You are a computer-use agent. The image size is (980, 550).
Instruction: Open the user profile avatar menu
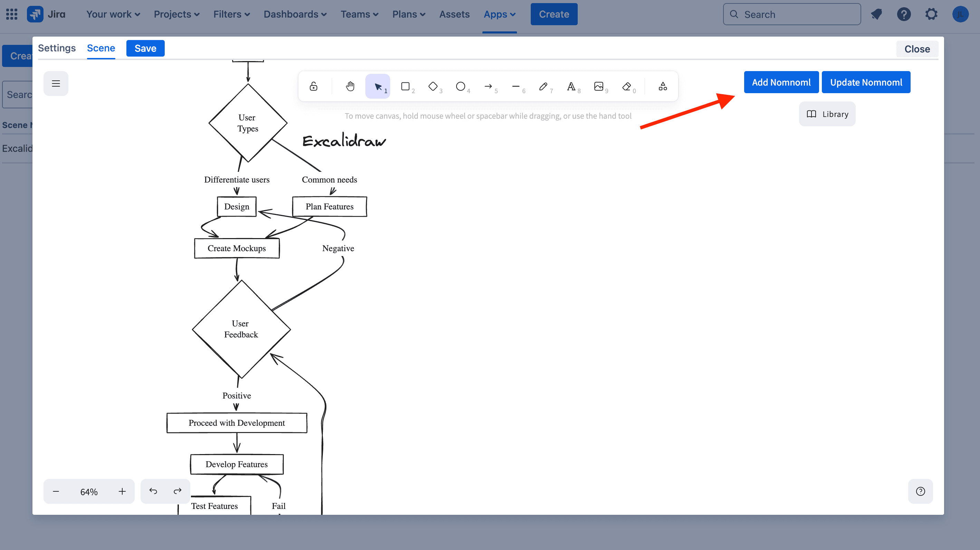click(960, 14)
